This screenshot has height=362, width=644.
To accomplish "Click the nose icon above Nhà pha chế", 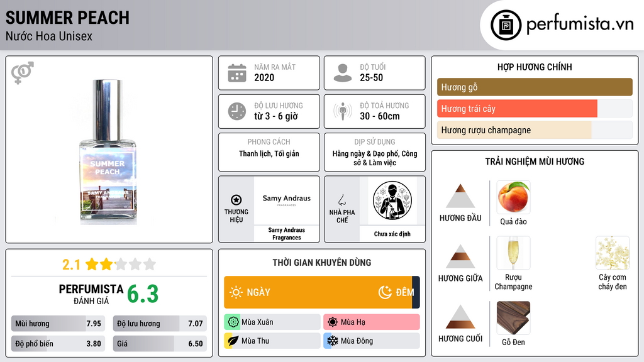I will click(x=341, y=200).
